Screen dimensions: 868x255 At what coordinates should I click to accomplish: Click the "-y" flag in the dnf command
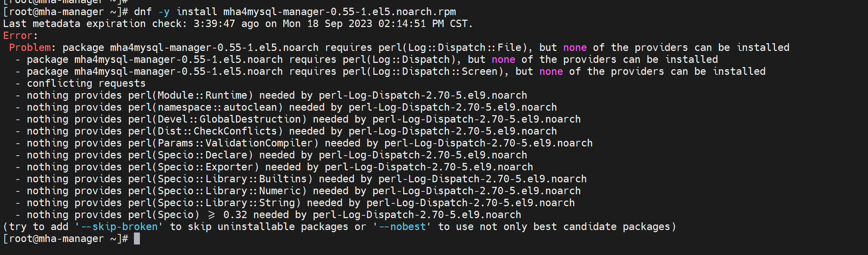click(164, 12)
